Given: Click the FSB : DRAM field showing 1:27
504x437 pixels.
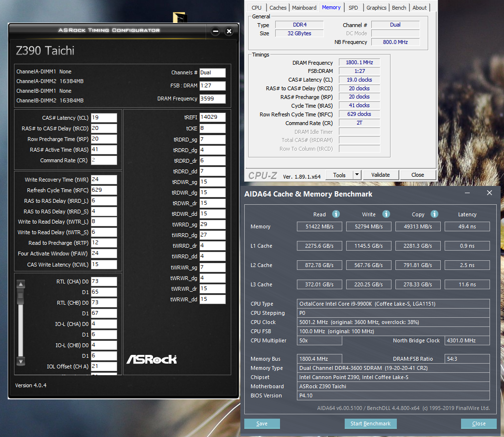Looking at the screenshot, I should (212, 85).
